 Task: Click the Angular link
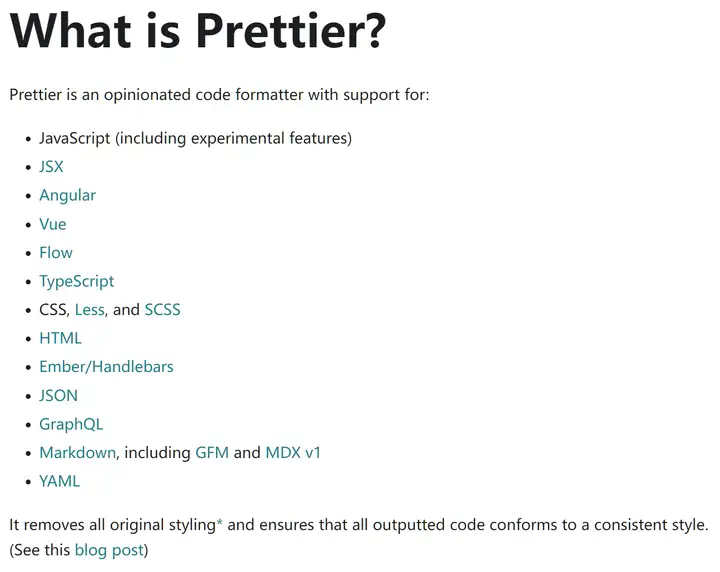pos(67,195)
